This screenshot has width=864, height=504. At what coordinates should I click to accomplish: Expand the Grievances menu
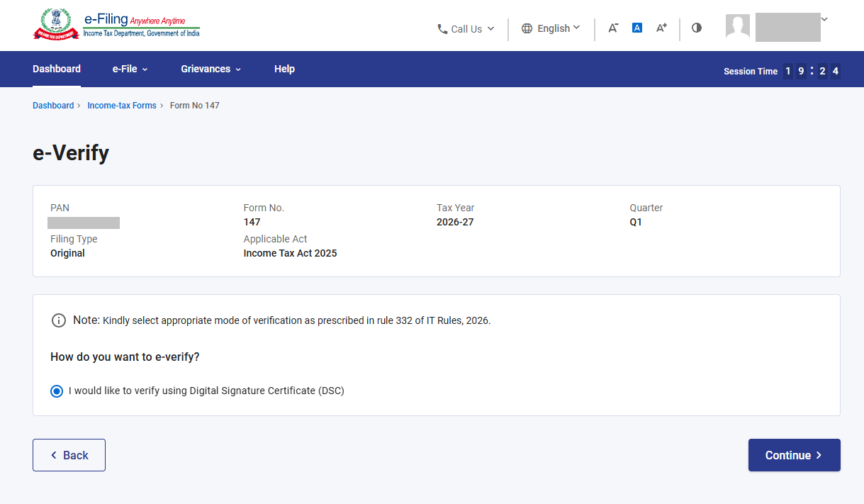211,69
